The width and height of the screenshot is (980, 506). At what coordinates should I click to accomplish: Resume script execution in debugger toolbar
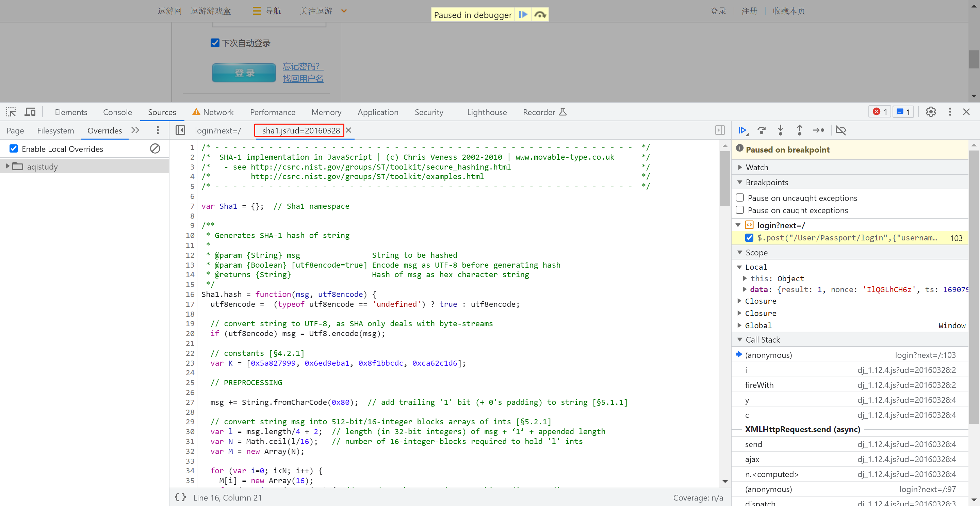742,130
